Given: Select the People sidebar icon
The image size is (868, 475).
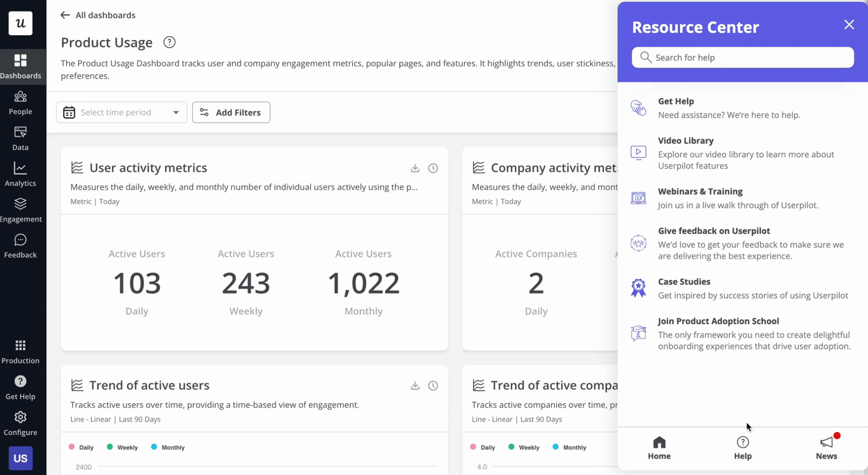Looking at the screenshot, I should (20, 102).
